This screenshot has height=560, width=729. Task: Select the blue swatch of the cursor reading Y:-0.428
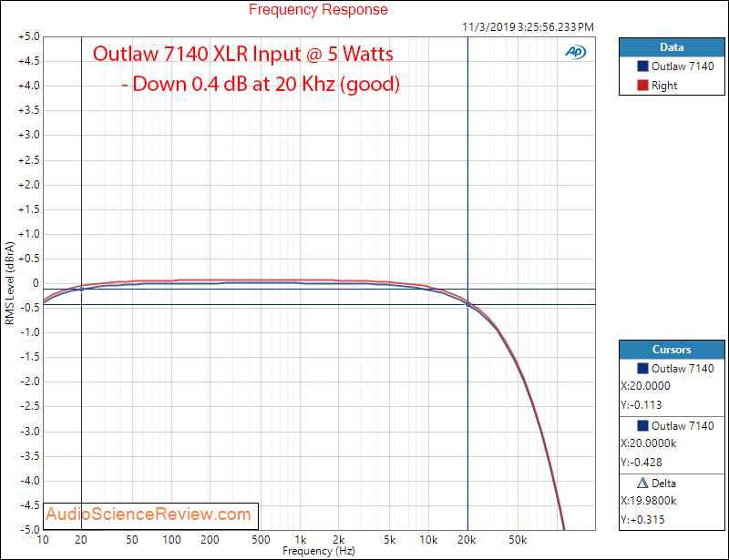pyautogui.click(x=642, y=426)
